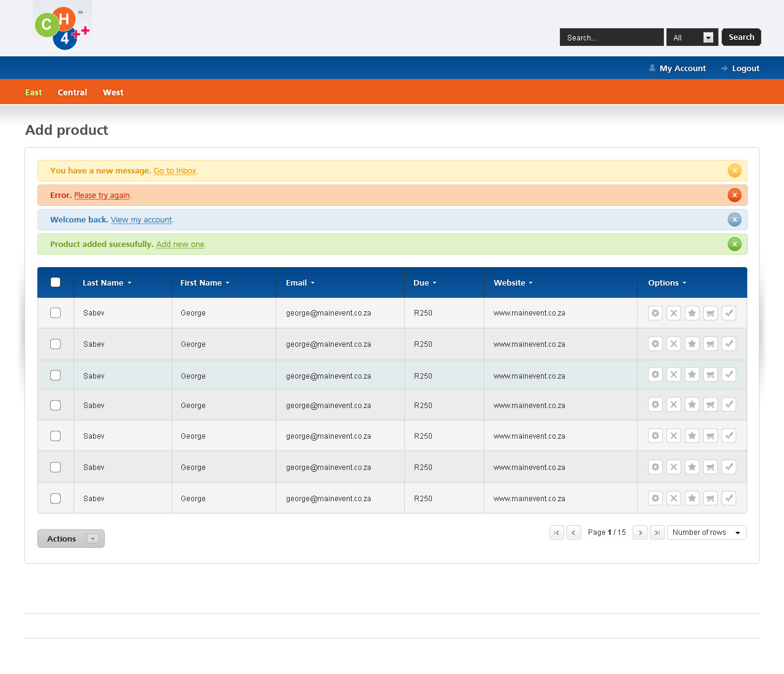The image size is (784, 674).
Task: Switch to the Central tab
Action: [72, 93]
